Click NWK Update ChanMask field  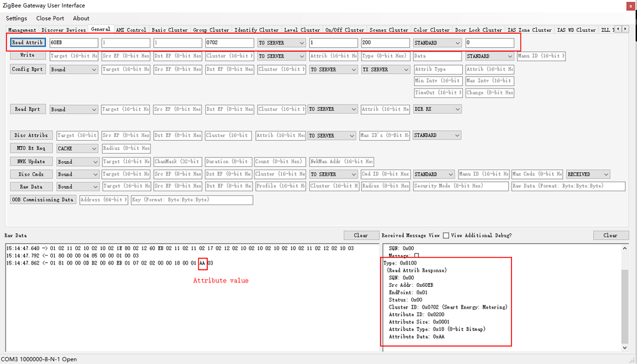click(177, 162)
